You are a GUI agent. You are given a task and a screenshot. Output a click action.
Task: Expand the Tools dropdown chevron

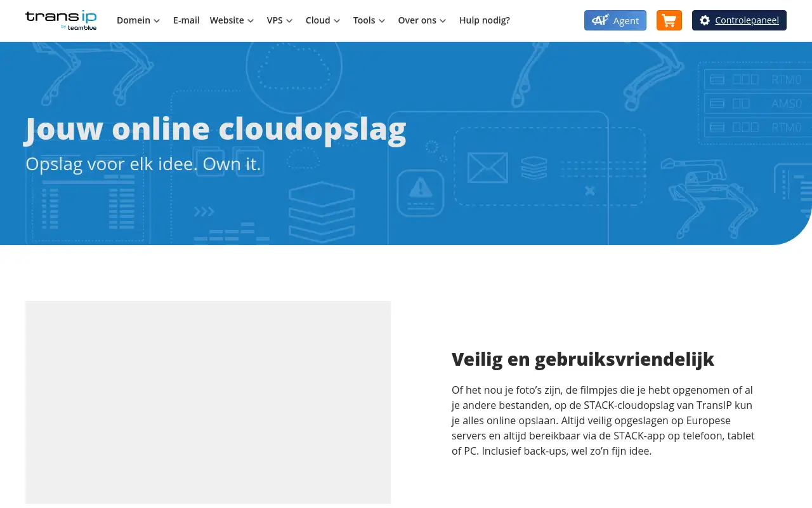(x=382, y=21)
